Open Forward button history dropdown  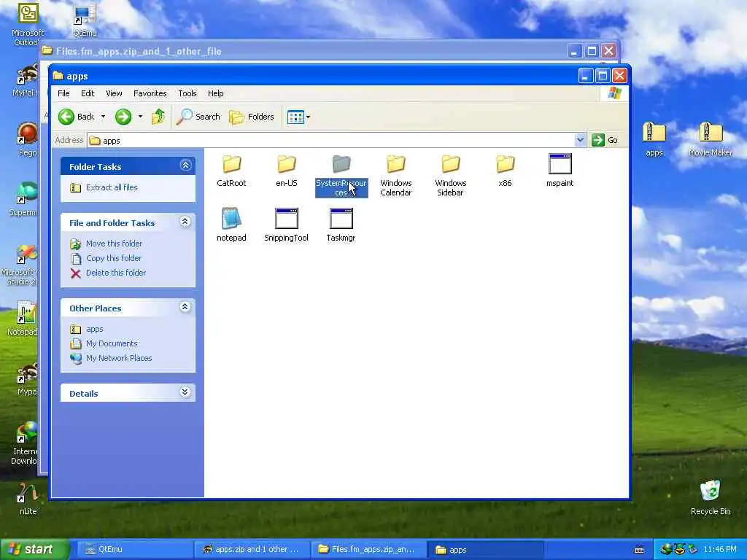(x=140, y=117)
